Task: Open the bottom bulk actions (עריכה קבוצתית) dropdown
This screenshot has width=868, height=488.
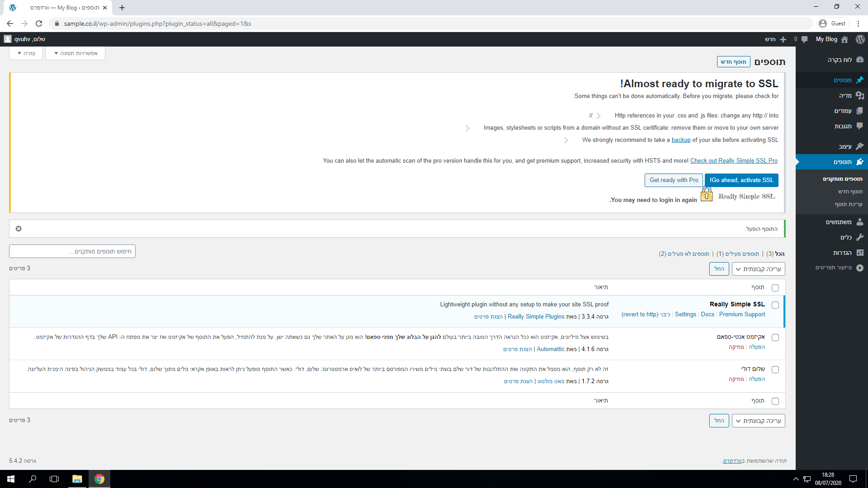Action: 759,421
